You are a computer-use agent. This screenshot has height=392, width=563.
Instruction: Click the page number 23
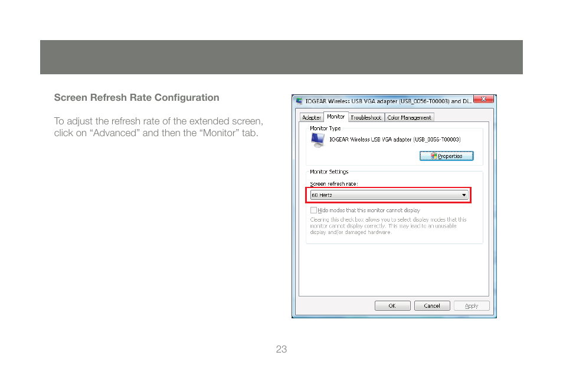point(281,349)
